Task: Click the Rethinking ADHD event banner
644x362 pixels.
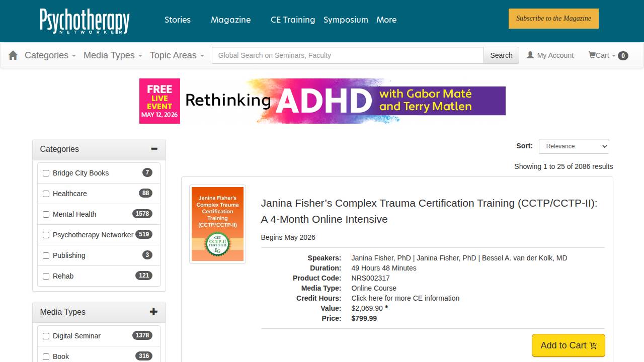Action: [x=322, y=101]
